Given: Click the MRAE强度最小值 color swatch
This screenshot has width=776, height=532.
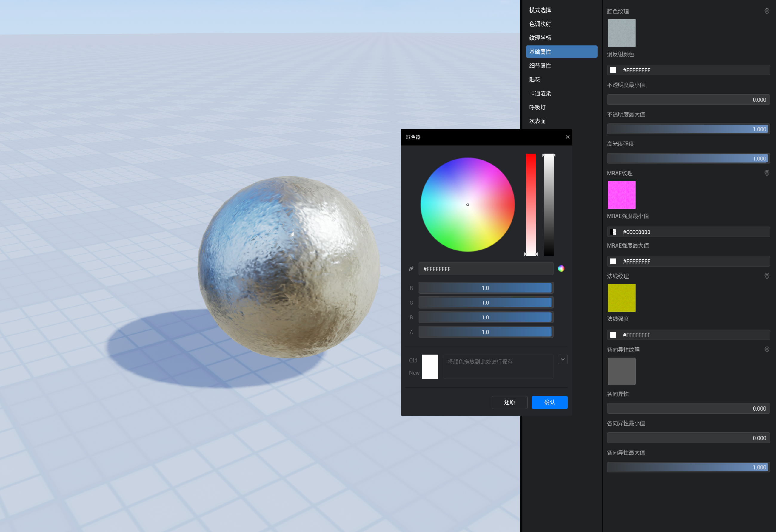Looking at the screenshot, I should click(x=613, y=232).
